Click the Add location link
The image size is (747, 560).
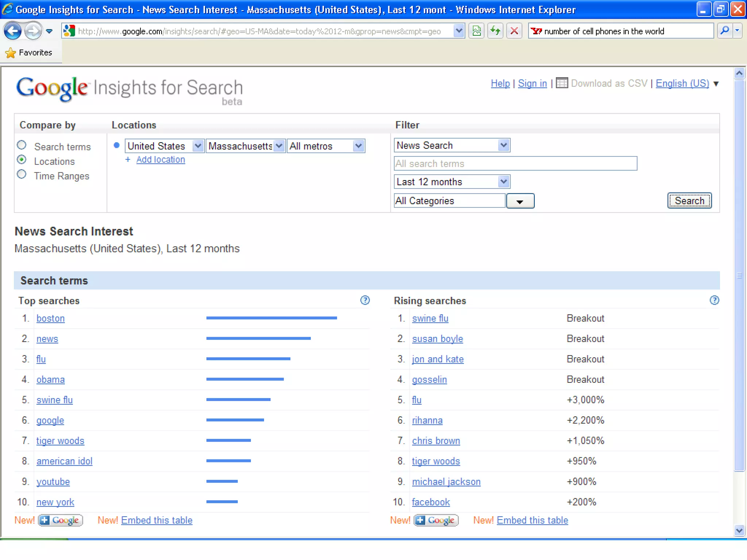(x=160, y=160)
